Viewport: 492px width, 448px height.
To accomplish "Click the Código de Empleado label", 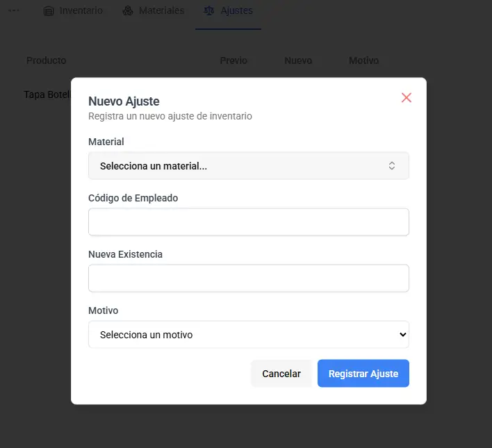I will click(133, 198).
